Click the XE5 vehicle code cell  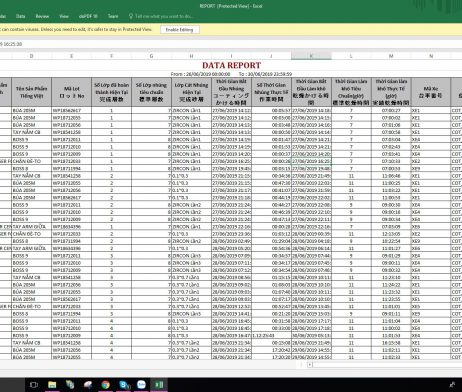pyautogui.click(x=431, y=306)
